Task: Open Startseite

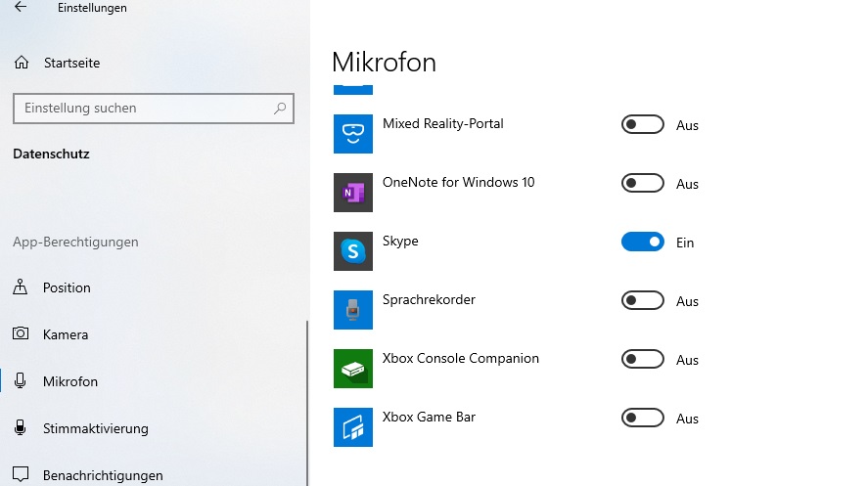Action: pyautogui.click(x=72, y=63)
